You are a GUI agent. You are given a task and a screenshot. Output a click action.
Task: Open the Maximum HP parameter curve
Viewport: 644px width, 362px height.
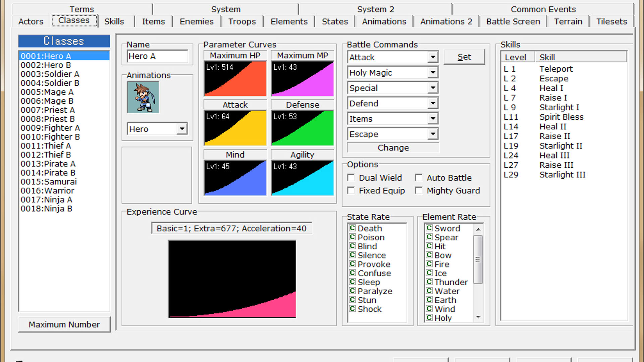[x=235, y=79]
